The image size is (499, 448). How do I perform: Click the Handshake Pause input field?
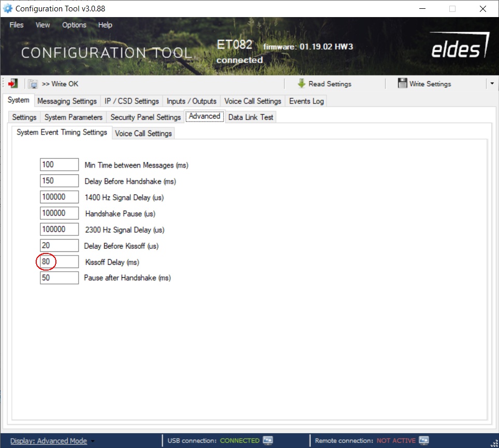[x=59, y=213]
